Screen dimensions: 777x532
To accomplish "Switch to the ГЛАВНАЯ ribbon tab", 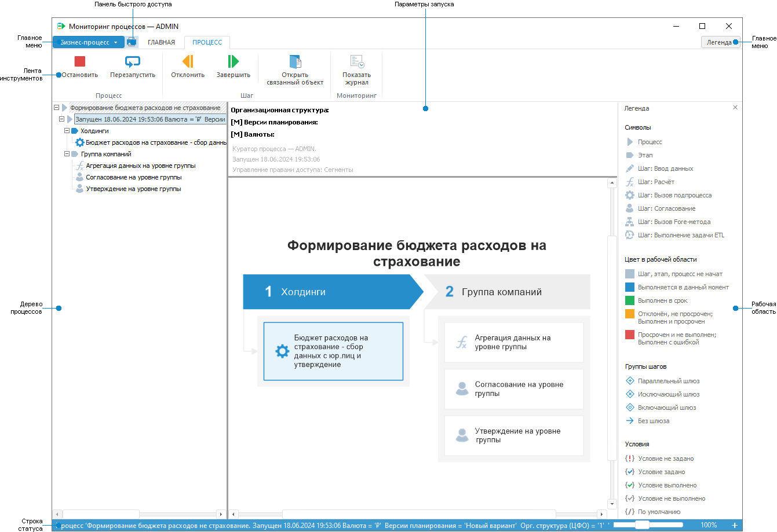I will pyautogui.click(x=160, y=42).
